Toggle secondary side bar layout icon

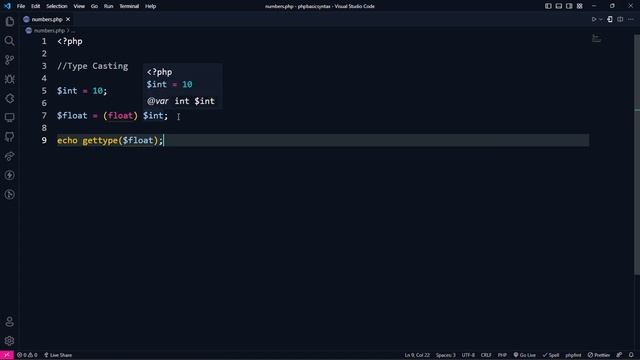(x=569, y=6)
